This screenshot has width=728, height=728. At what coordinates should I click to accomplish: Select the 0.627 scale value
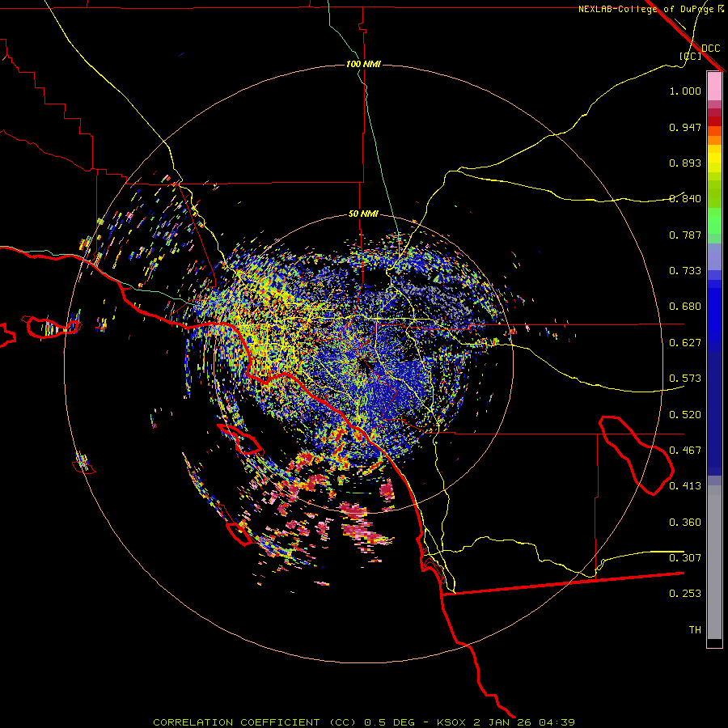pyautogui.click(x=685, y=343)
